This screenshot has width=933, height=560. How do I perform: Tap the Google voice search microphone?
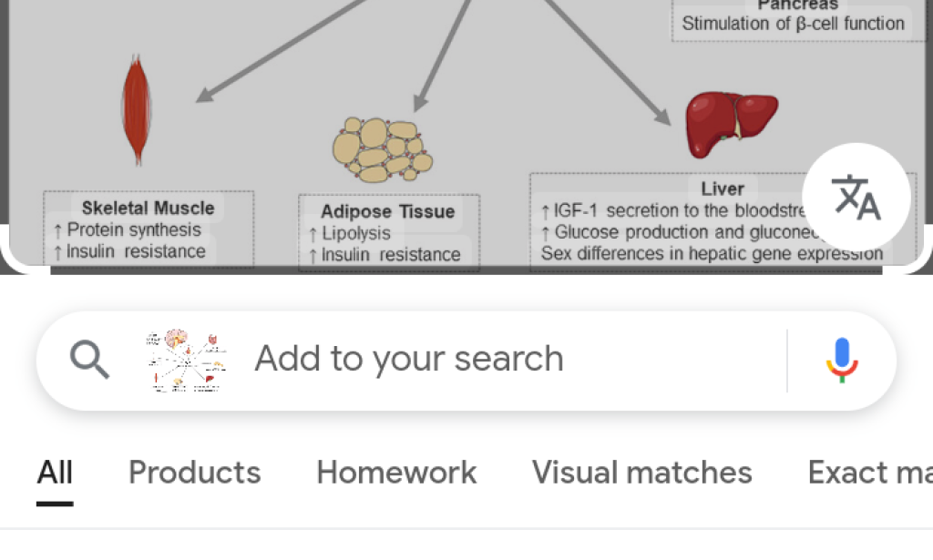click(842, 359)
